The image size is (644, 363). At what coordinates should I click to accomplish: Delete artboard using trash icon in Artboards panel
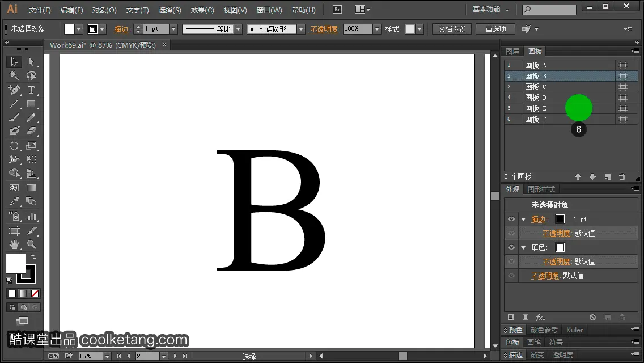tap(622, 177)
